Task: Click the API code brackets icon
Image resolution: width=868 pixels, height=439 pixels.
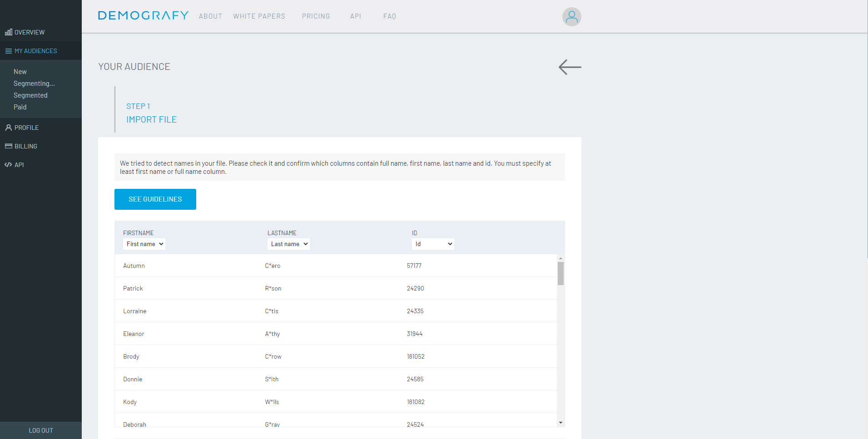Action: (x=8, y=165)
